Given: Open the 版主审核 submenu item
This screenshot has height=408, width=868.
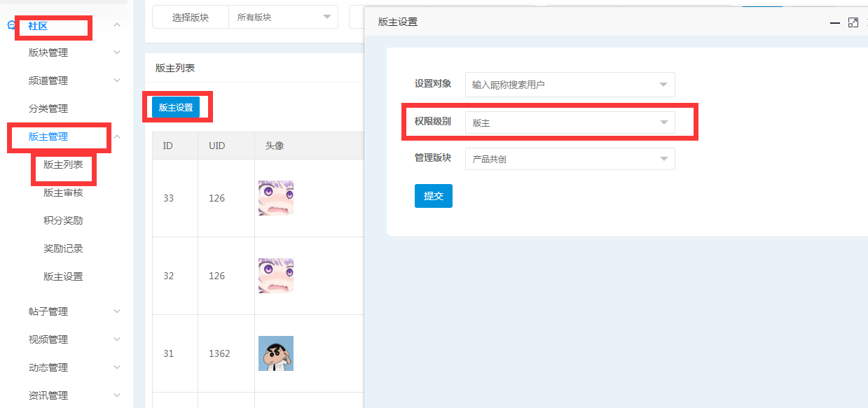Looking at the screenshot, I should click(63, 192).
